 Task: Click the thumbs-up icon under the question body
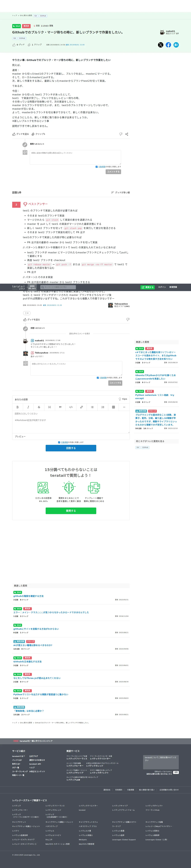[14, 134]
